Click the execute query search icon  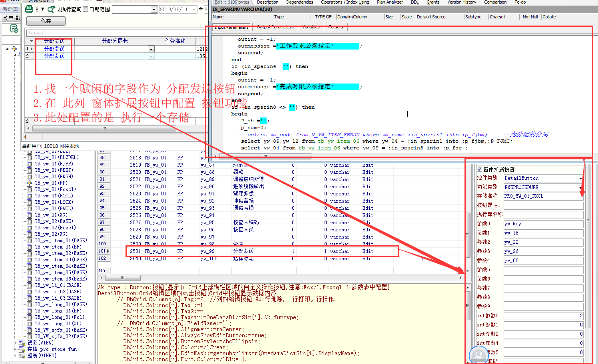(x=51, y=9)
